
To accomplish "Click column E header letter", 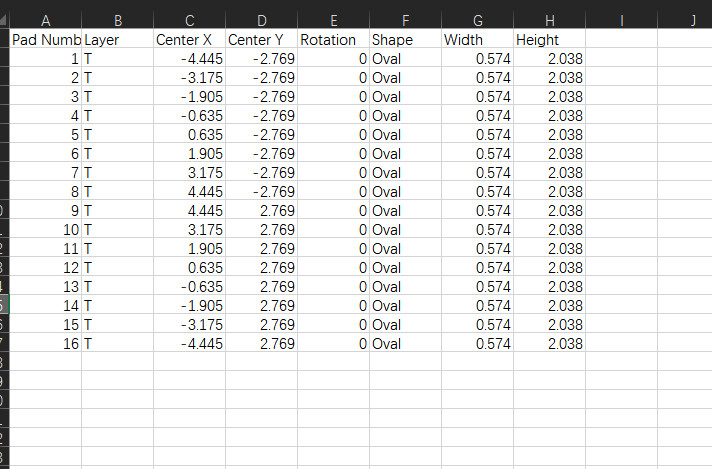I will tap(333, 19).
